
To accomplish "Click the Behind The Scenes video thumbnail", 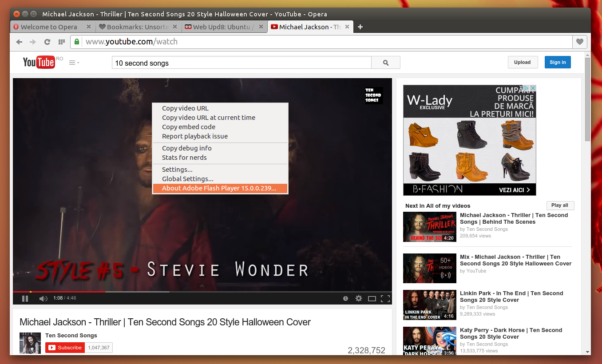I will (x=429, y=227).
